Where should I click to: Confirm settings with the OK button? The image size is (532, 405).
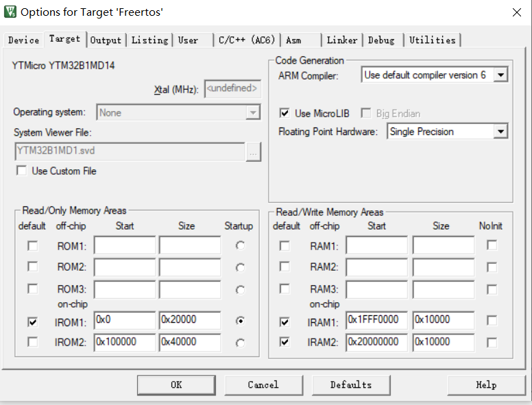click(176, 385)
